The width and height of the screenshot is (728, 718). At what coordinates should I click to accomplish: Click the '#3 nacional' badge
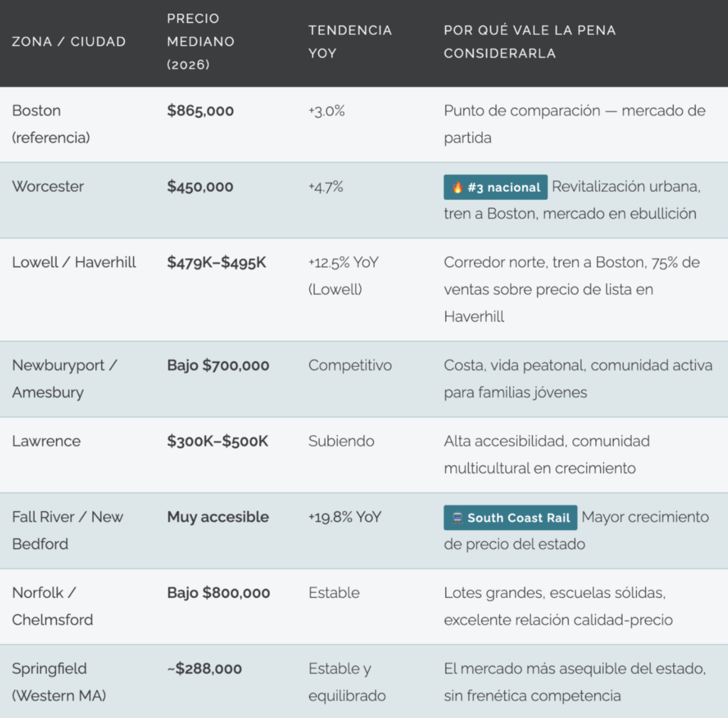pyautogui.click(x=496, y=188)
